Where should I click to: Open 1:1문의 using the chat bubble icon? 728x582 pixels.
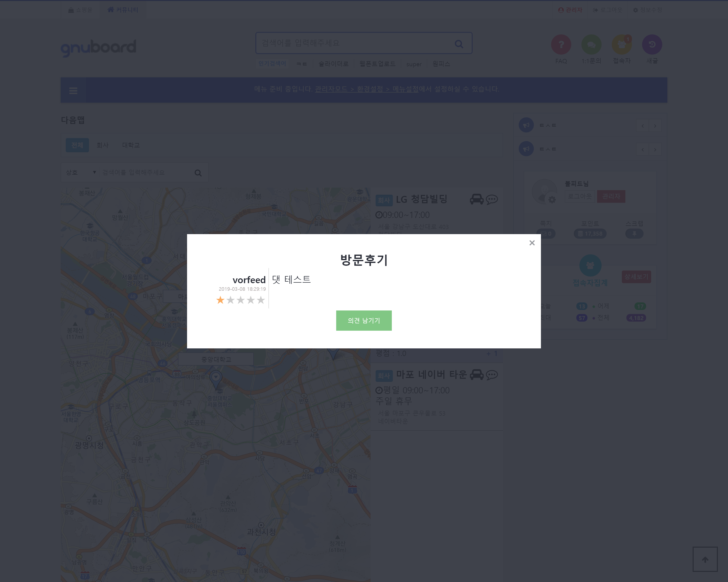[591, 44]
